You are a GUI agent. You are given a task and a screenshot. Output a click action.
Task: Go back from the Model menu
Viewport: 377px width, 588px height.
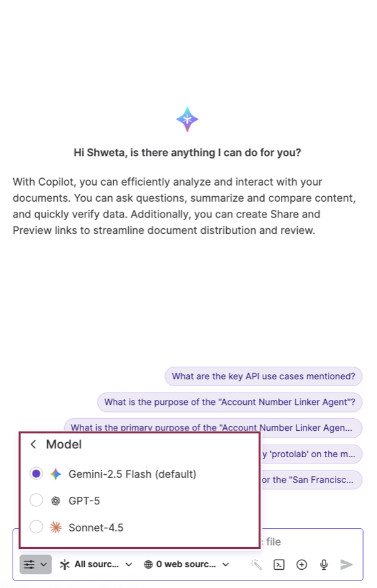33,444
